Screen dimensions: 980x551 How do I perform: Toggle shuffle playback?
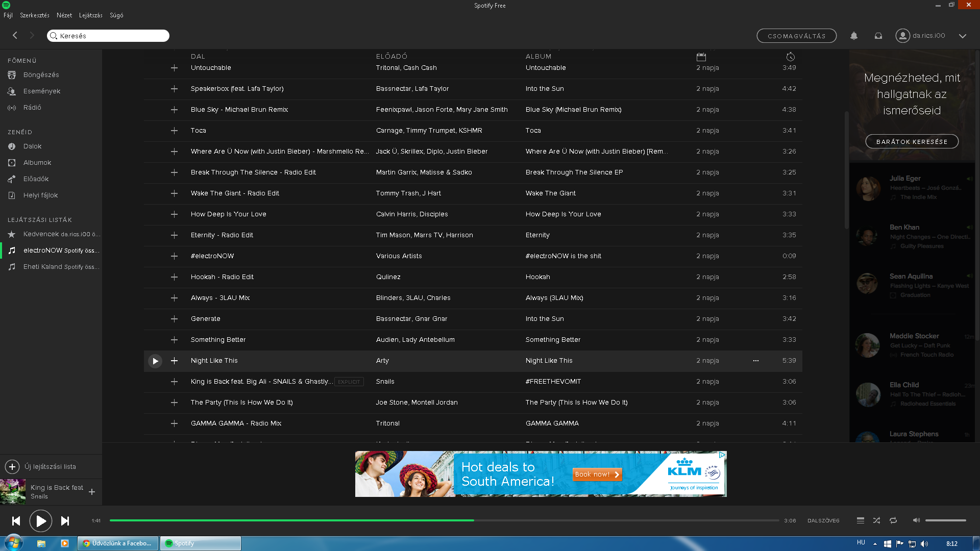coord(876,520)
